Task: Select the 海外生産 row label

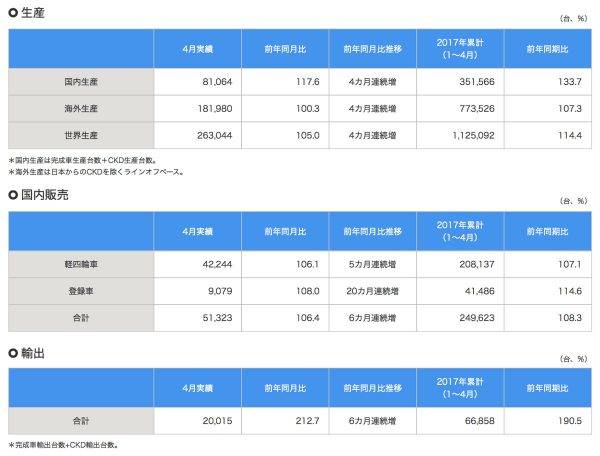Action: click(81, 109)
